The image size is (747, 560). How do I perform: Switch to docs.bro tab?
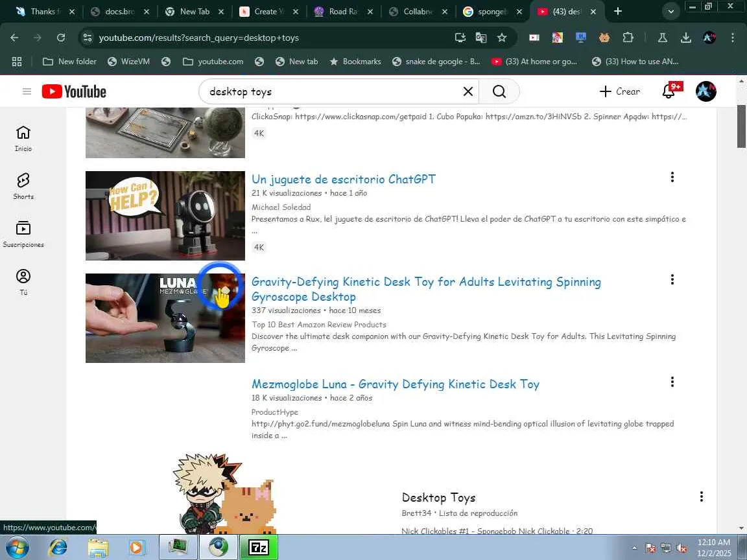click(x=119, y=12)
